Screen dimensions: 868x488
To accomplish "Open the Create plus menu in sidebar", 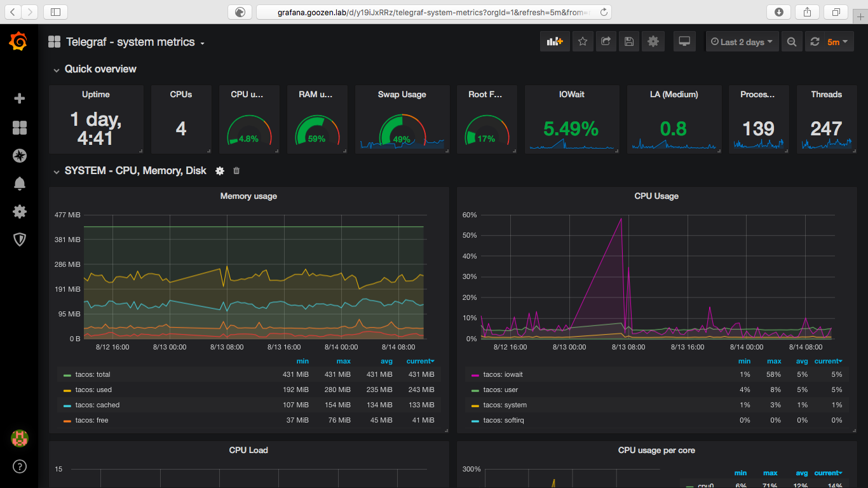I will [20, 98].
